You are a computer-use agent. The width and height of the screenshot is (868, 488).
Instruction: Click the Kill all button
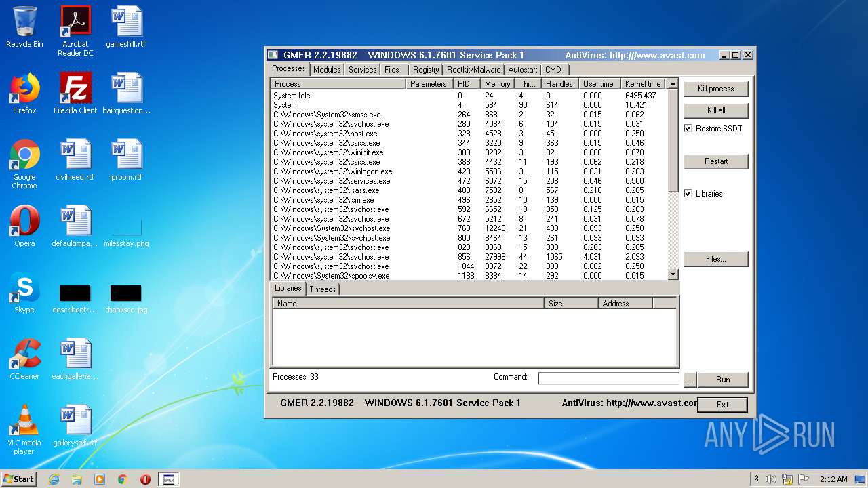[716, 110]
